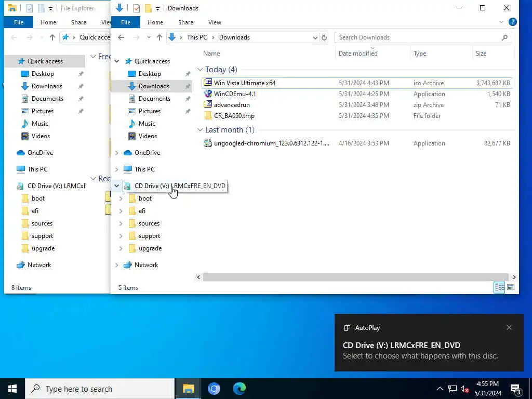Image resolution: width=532 pixels, height=399 pixels.
Task: Open the File menu in Downloads window
Action: [x=126, y=22]
